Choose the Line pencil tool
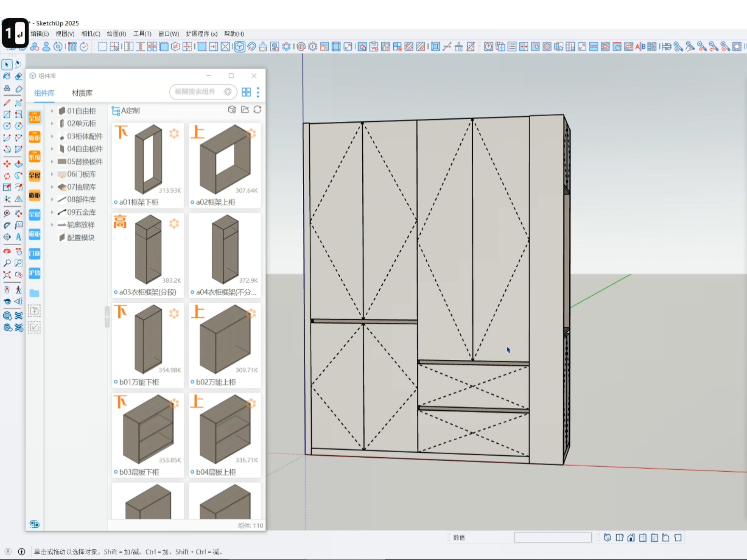The width and height of the screenshot is (747, 560). coord(7,103)
